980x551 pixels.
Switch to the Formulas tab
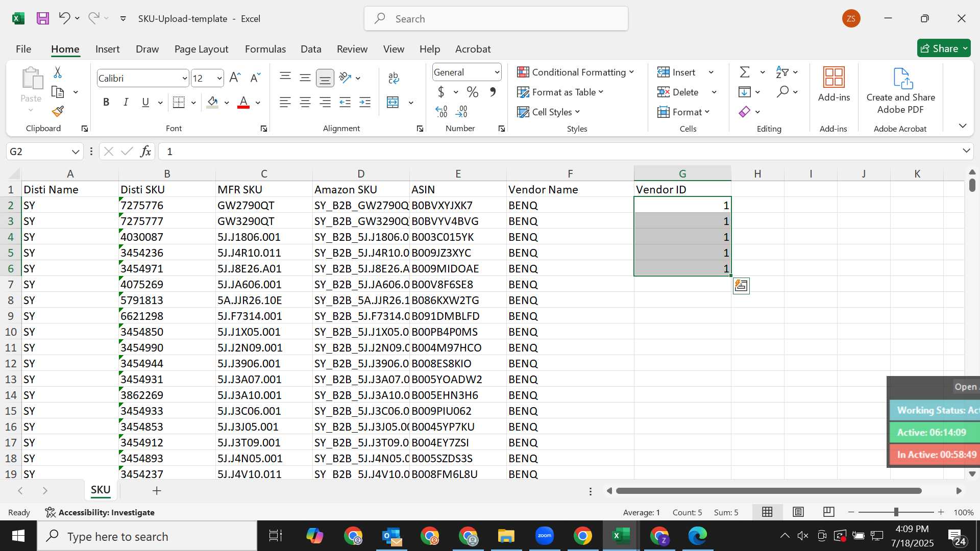pos(265,49)
